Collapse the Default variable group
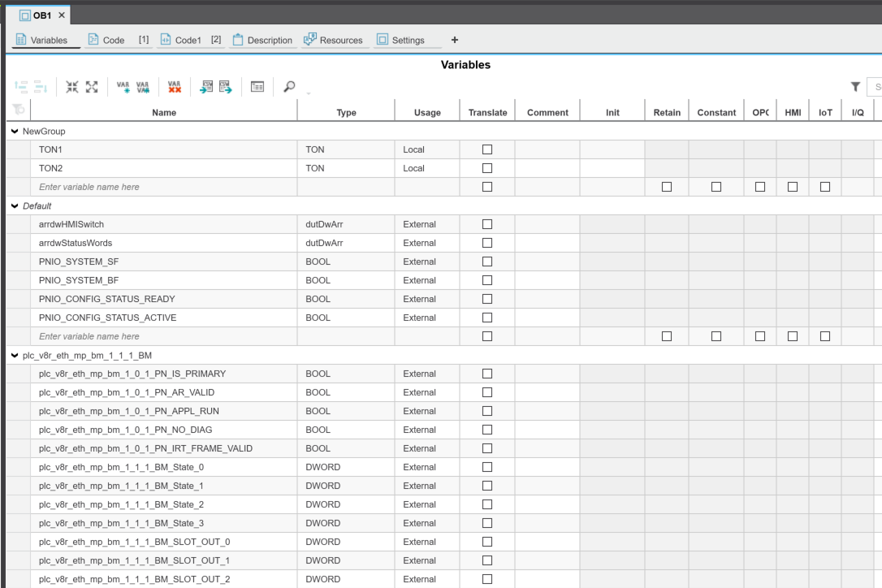 click(15, 206)
